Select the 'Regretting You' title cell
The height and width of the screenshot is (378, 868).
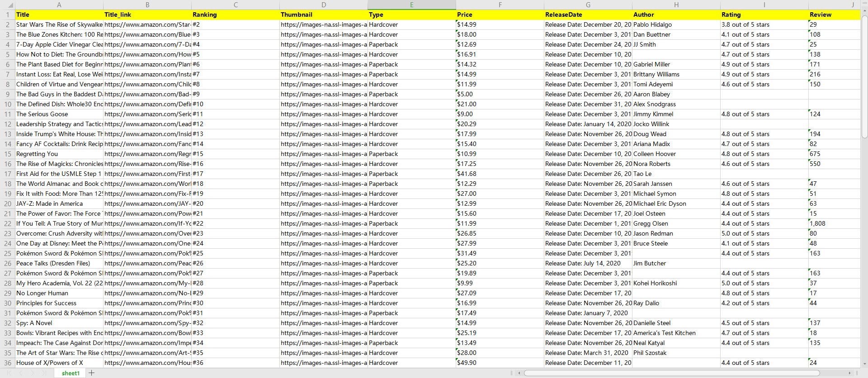pyautogui.click(x=59, y=154)
